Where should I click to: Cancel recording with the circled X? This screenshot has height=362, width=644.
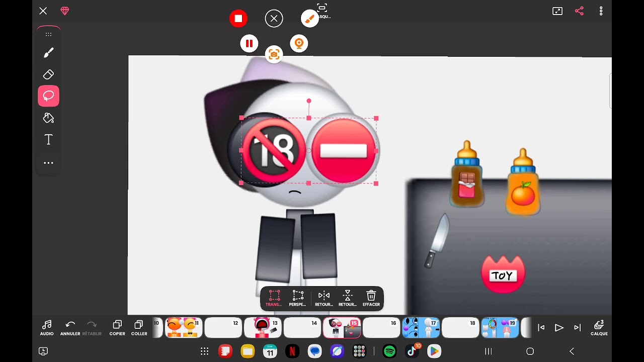coord(274,19)
